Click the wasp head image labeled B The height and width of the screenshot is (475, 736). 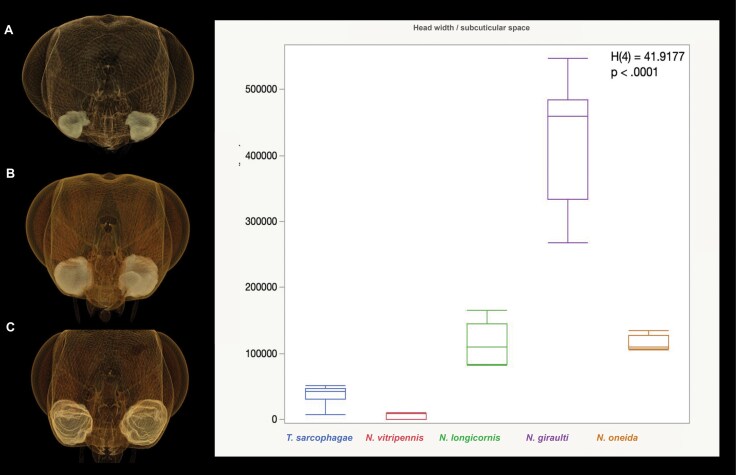coord(108,246)
